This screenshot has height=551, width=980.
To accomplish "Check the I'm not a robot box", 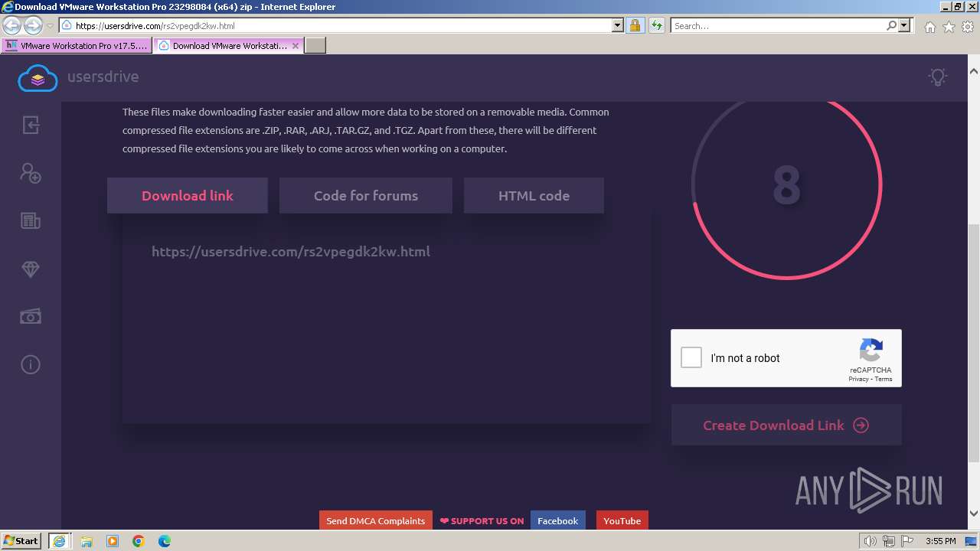I will tap(691, 357).
